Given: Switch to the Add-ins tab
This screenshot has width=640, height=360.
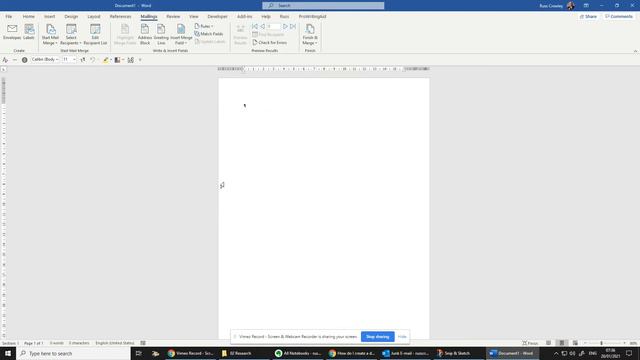Looking at the screenshot, I should [244, 16].
